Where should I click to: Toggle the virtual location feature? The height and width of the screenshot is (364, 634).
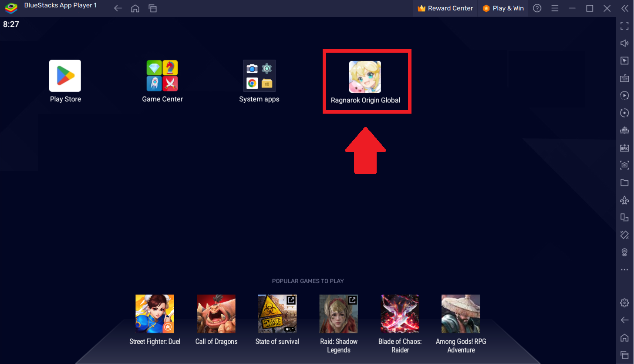coord(624,252)
